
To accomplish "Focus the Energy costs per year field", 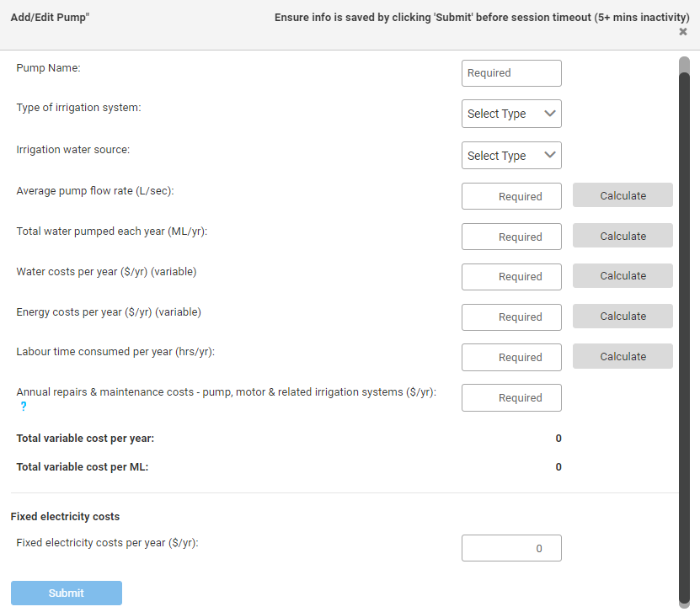I will click(x=510, y=317).
